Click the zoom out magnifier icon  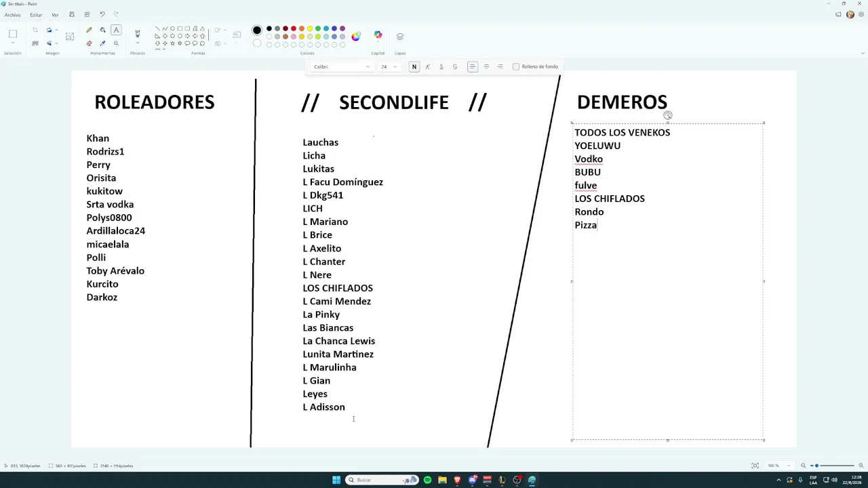point(804,466)
